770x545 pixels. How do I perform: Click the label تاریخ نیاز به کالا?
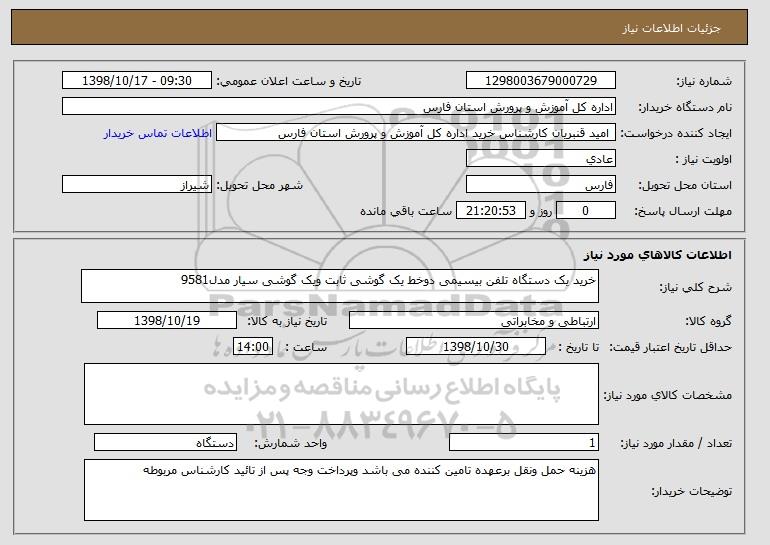[x=287, y=321]
